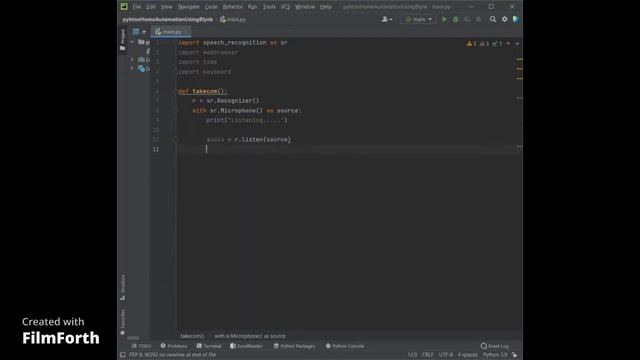Open the Terminal tool window

209,346
